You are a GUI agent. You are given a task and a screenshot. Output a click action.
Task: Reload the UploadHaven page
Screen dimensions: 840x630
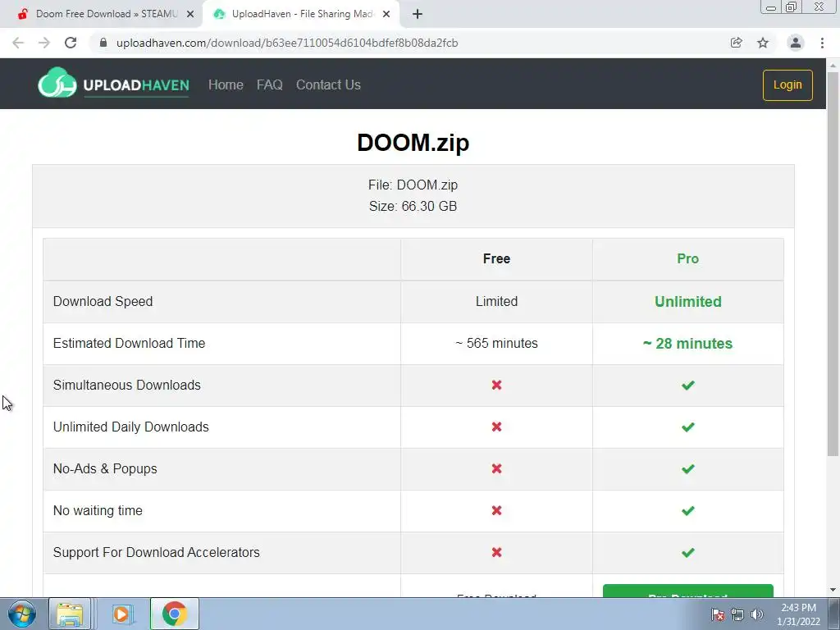[x=71, y=43]
